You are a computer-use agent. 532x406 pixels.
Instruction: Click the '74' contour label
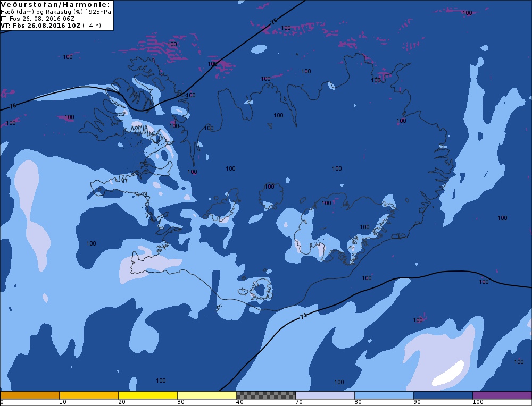coord(303,316)
